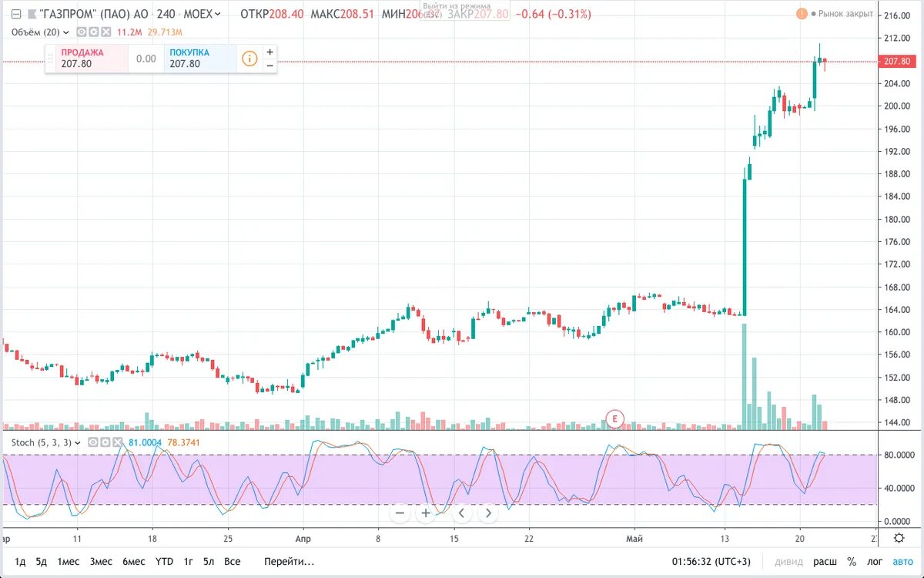The width and height of the screenshot is (924, 578).
Task: Click the 240 interval in chart title
Action: 166,14
